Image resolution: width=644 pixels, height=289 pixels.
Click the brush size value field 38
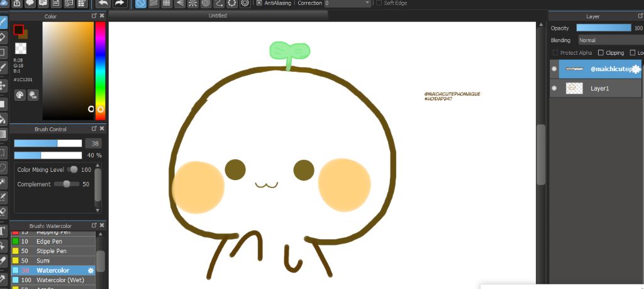[93, 144]
